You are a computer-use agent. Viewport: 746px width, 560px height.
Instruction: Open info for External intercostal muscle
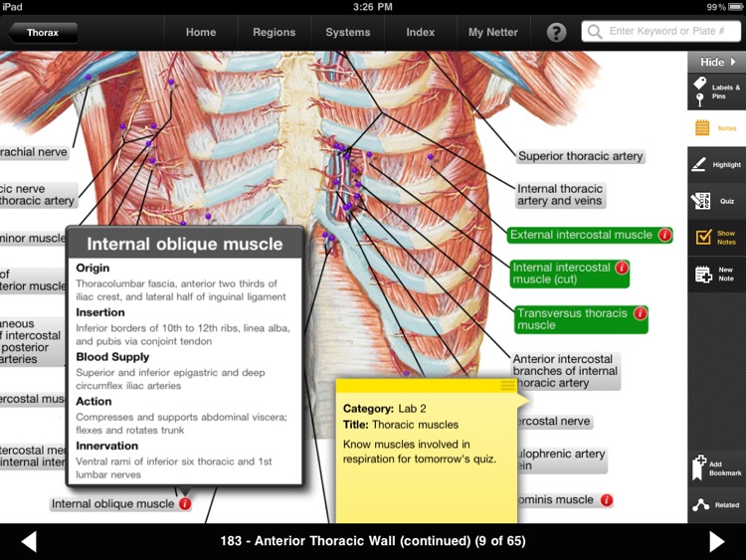click(664, 235)
